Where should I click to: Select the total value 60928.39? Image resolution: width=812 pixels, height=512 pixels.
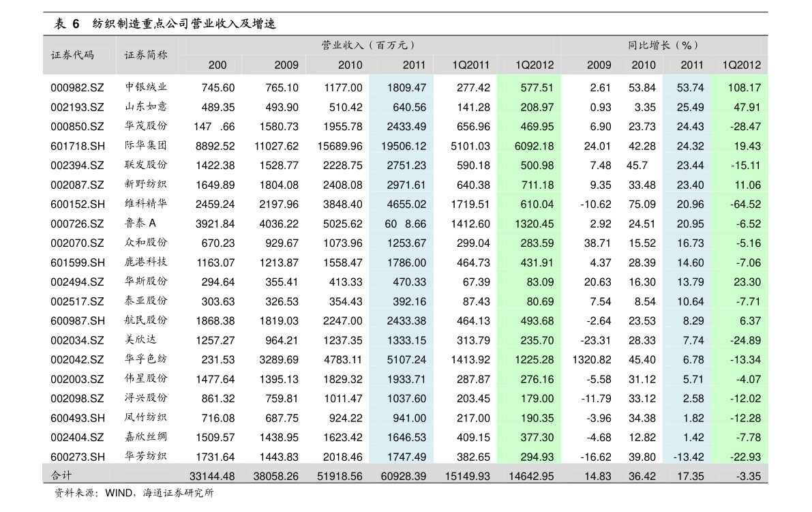pyautogui.click(x=404, y=477)
